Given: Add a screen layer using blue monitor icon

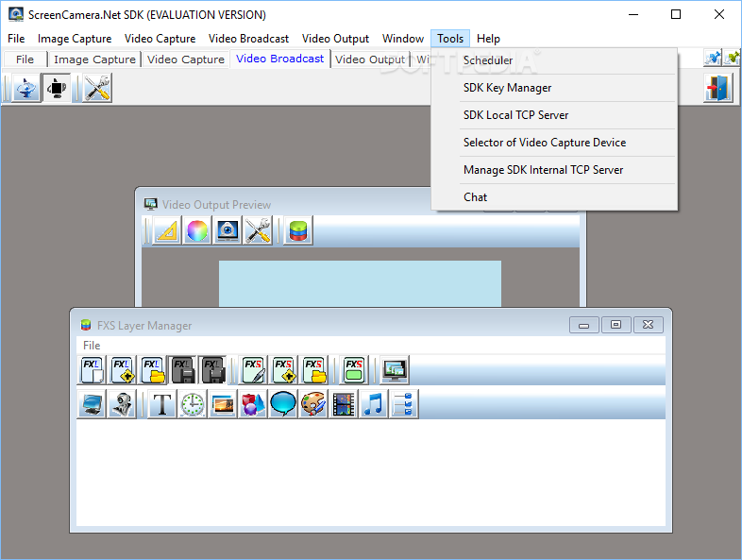Looking at the screenshot, I should point(92,404).
